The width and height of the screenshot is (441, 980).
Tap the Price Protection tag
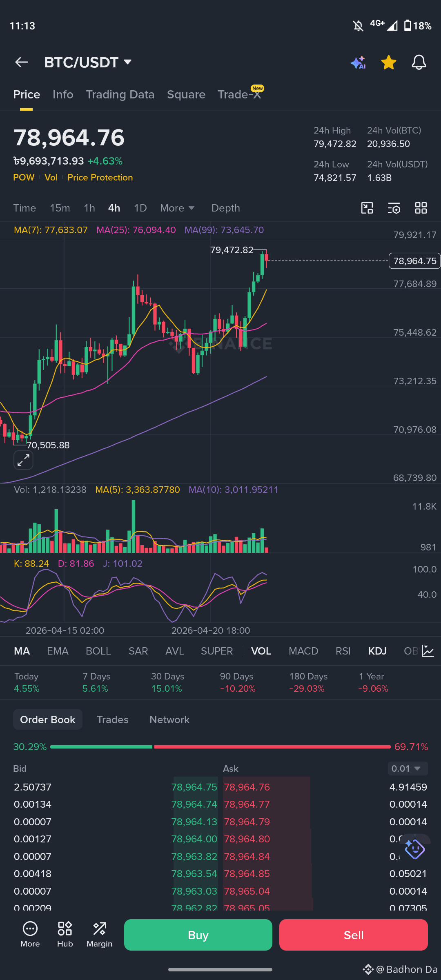(100, 177)
